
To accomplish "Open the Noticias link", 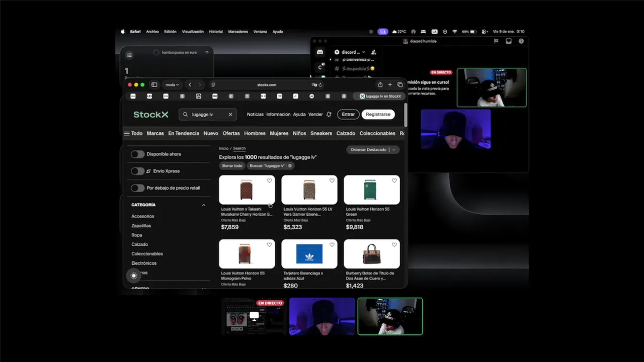I will 255,115.
